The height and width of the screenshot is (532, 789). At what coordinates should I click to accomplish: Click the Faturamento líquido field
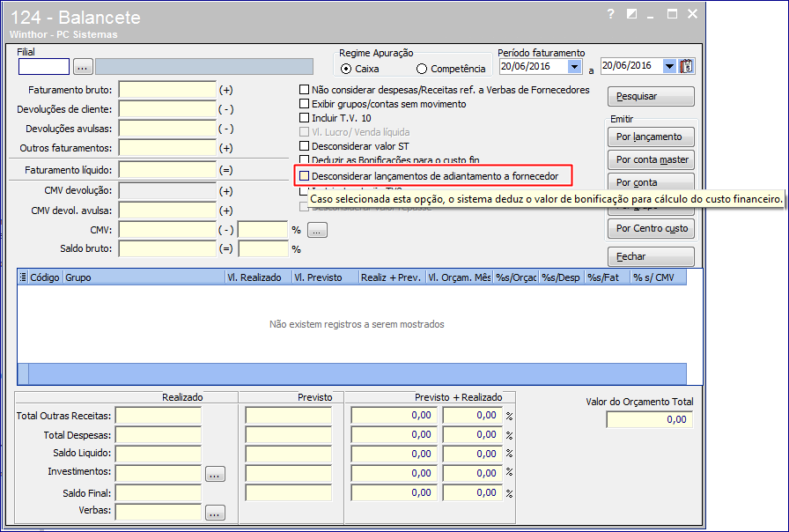tap(167, 170)
